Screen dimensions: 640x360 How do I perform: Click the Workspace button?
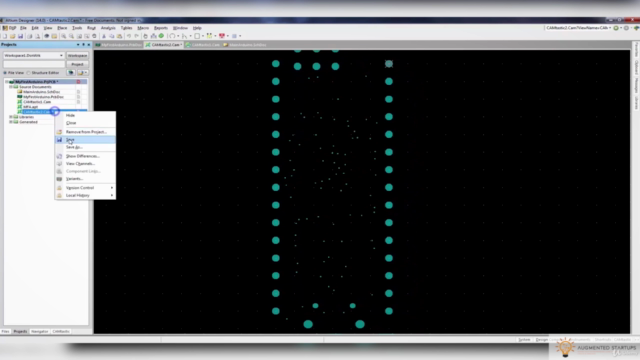[78, 56]
